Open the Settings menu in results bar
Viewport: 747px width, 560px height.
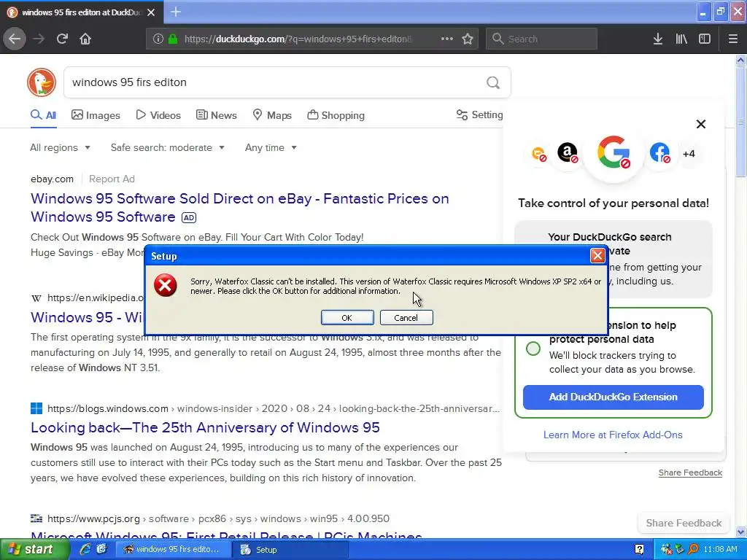tap(479, 114)
